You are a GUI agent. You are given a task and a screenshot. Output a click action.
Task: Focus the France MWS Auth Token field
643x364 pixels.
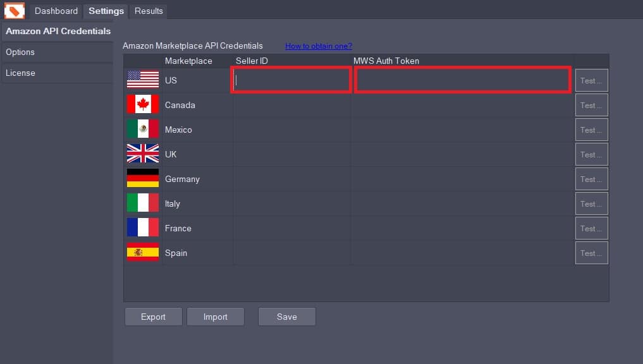463,228
